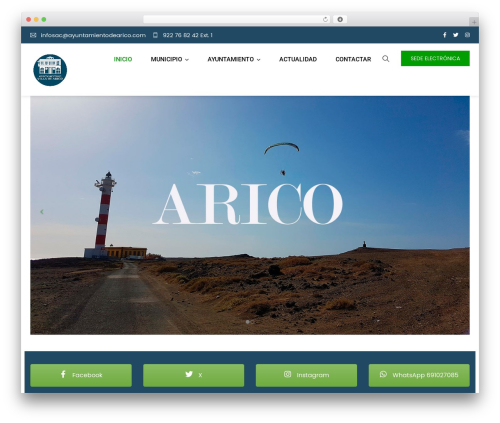
Task: Open the Twitter icon in top bar
Action: point(456,35)
